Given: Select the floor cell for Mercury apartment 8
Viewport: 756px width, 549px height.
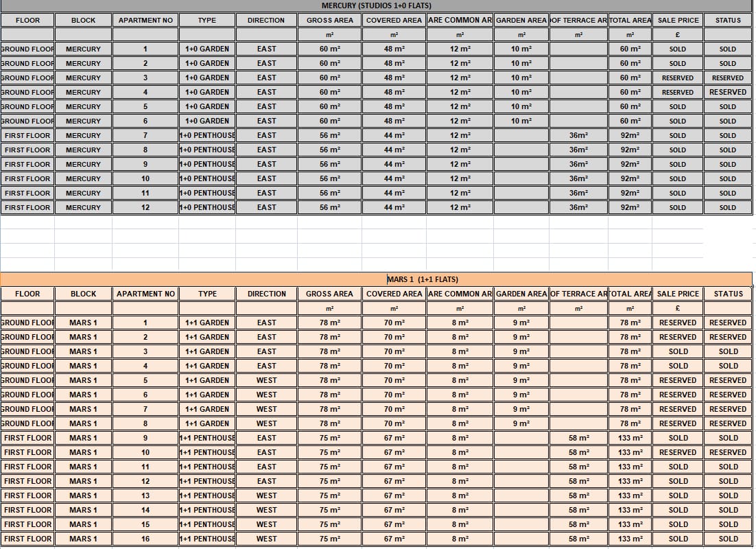Looking at the screenshot, I should pyautogui.click(x=27, y=150).
